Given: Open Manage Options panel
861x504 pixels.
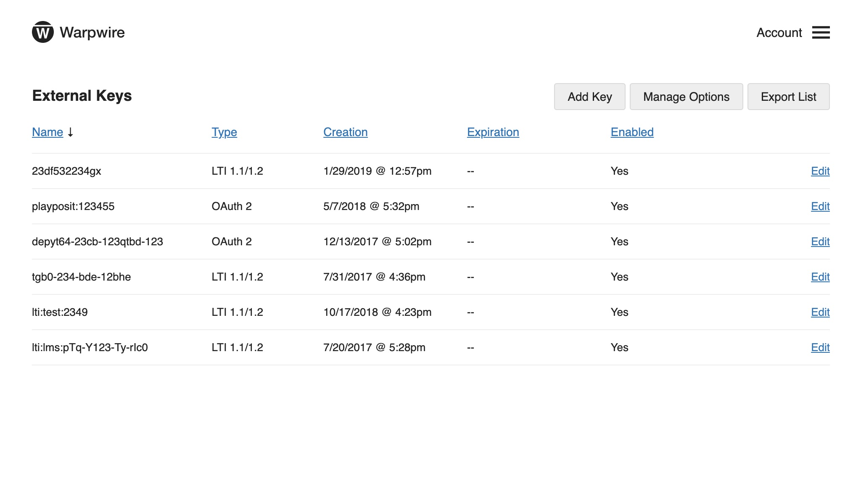Looking at the screenshot, I should tap(686, 97).
